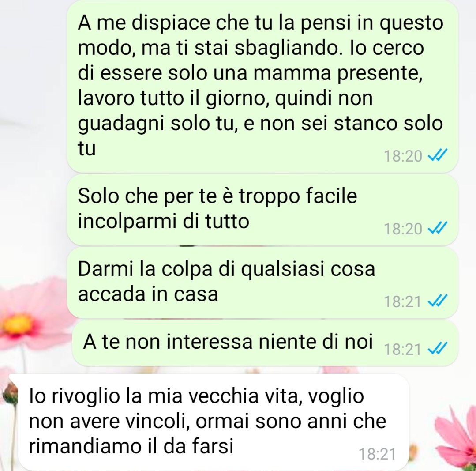The height and width of the screenshot is (471, 476).
Task: Tap the word 'sbagliando' in first message
Action: click(x=287, y=49)
